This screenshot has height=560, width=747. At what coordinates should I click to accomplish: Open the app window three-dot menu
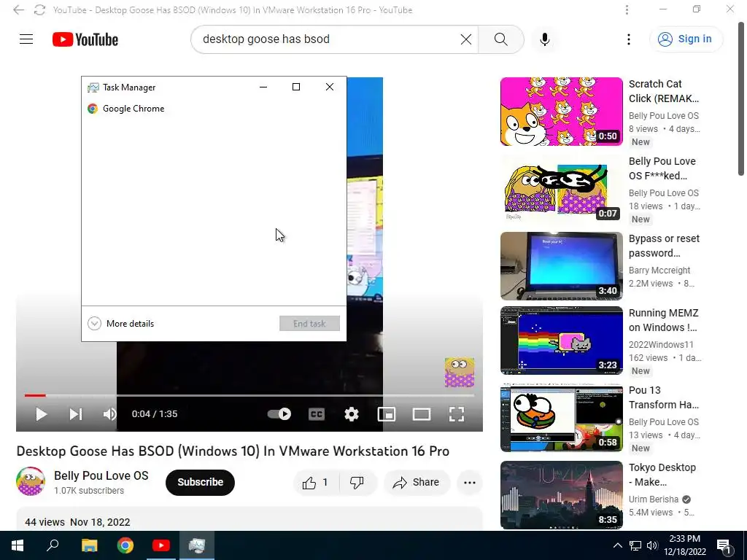627,10
